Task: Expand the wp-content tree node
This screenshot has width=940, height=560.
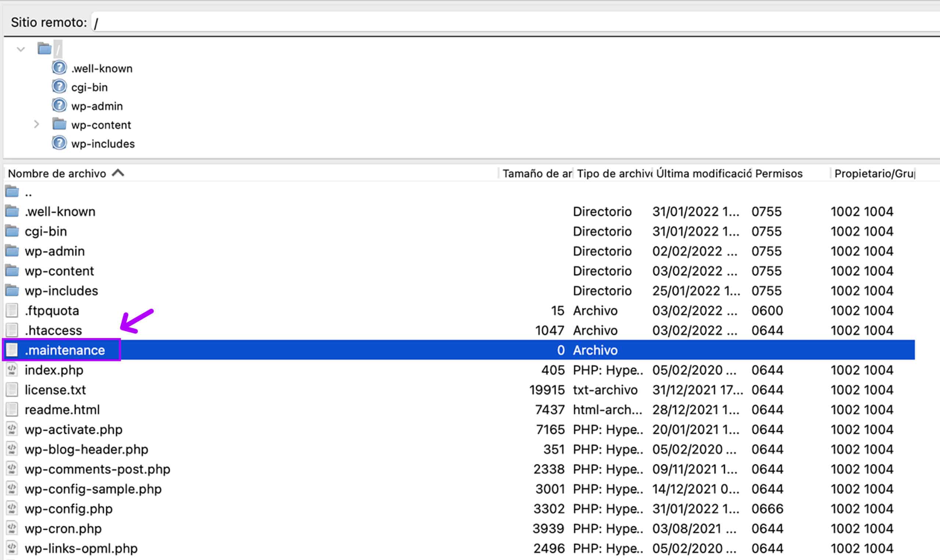Action: (36, 124)
